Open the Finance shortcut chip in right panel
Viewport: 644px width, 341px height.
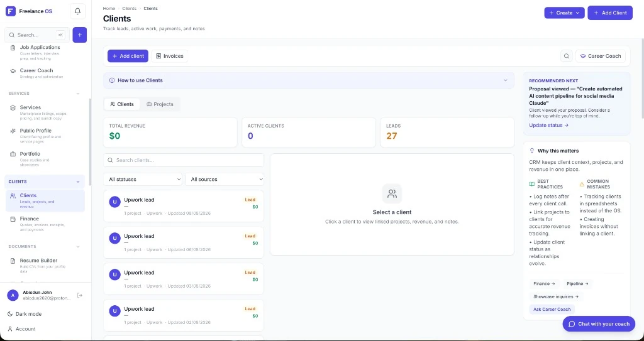544,284
